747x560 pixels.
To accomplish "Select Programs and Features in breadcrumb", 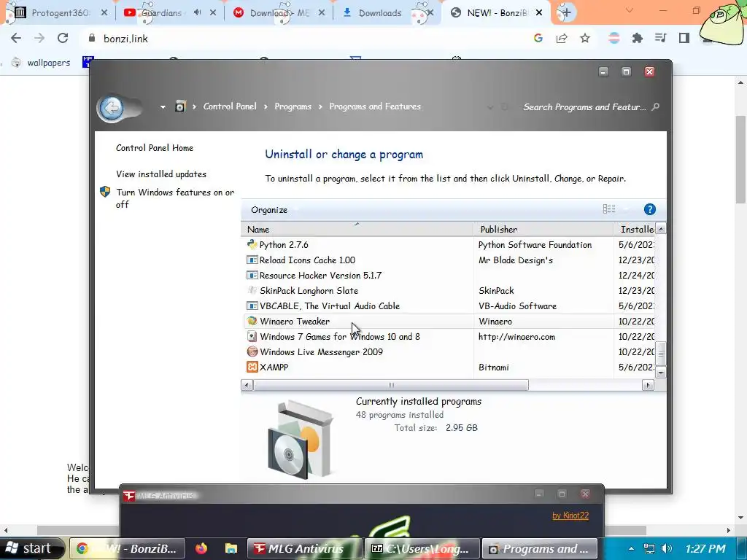I will [375, 106].
